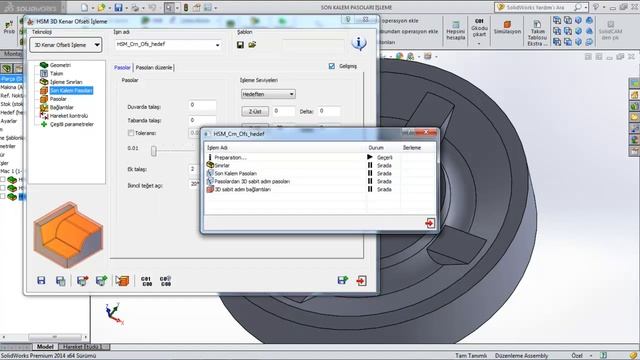Enable the Tolerans checkbox
Viewport: 640px width, 360px height.
pyautogui.click(x=131, y=133)
